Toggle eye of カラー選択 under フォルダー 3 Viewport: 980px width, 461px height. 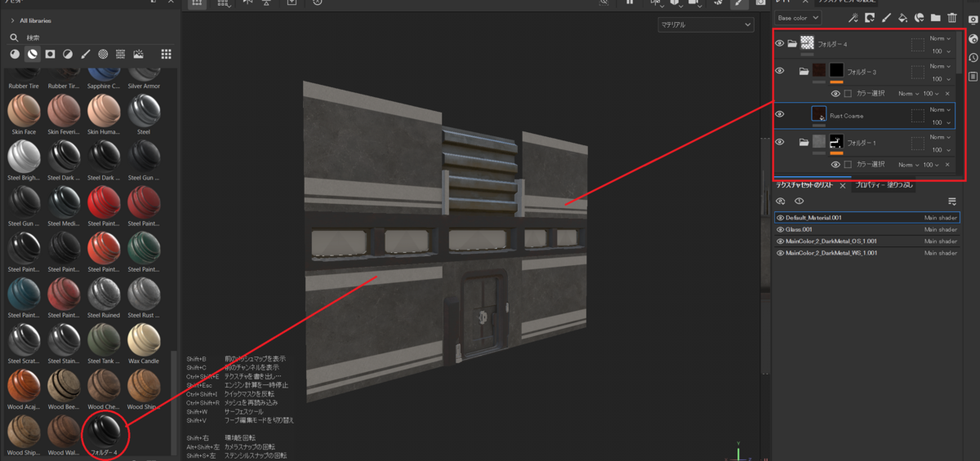pyautogui.click(x=835, y=94)
